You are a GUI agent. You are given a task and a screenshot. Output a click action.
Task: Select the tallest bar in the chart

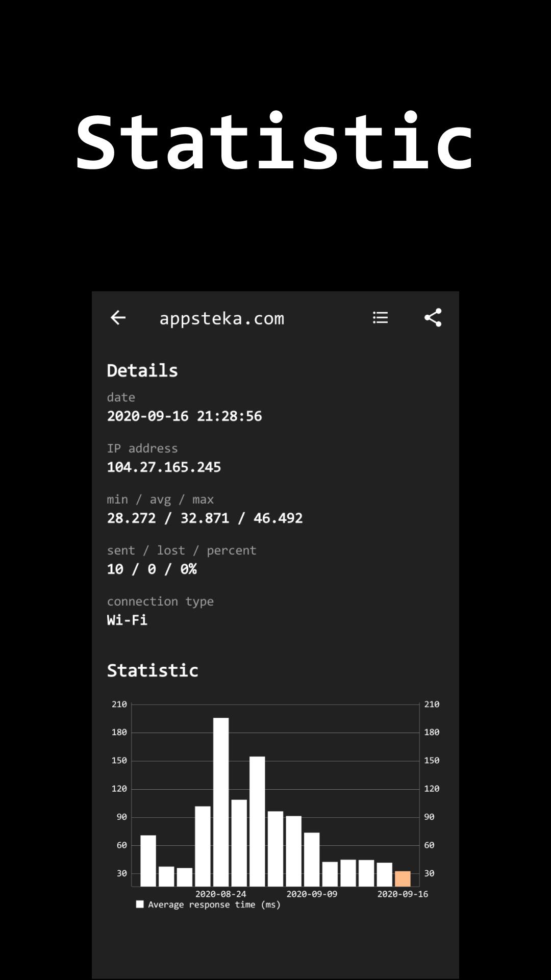(x=221, y=802)
